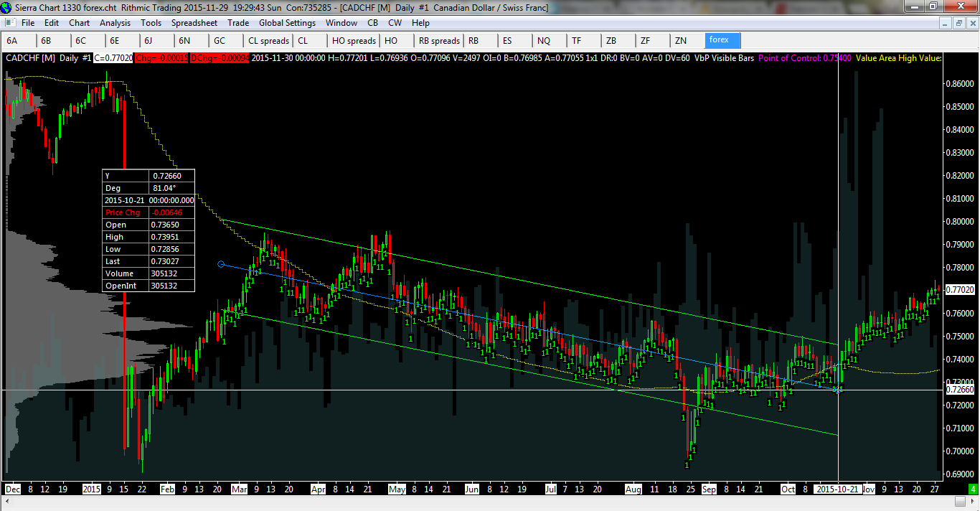
Task: Click the Open 0.73650 row in data box
Action: 149,225
